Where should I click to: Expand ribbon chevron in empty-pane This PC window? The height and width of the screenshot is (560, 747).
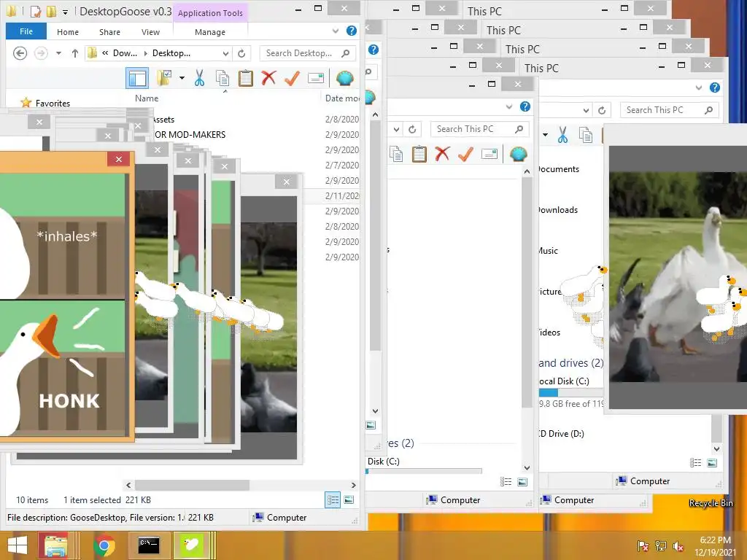[508, 106]
